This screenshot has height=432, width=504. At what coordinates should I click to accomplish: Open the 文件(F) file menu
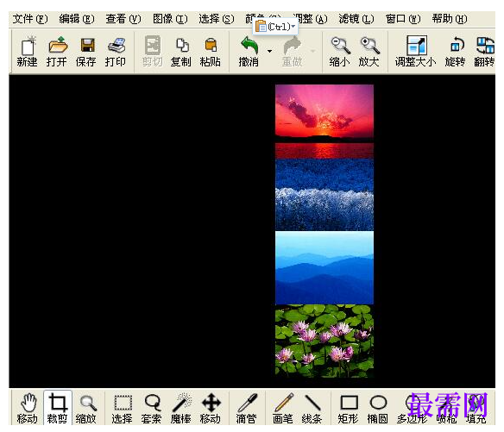tap(30, 19)
